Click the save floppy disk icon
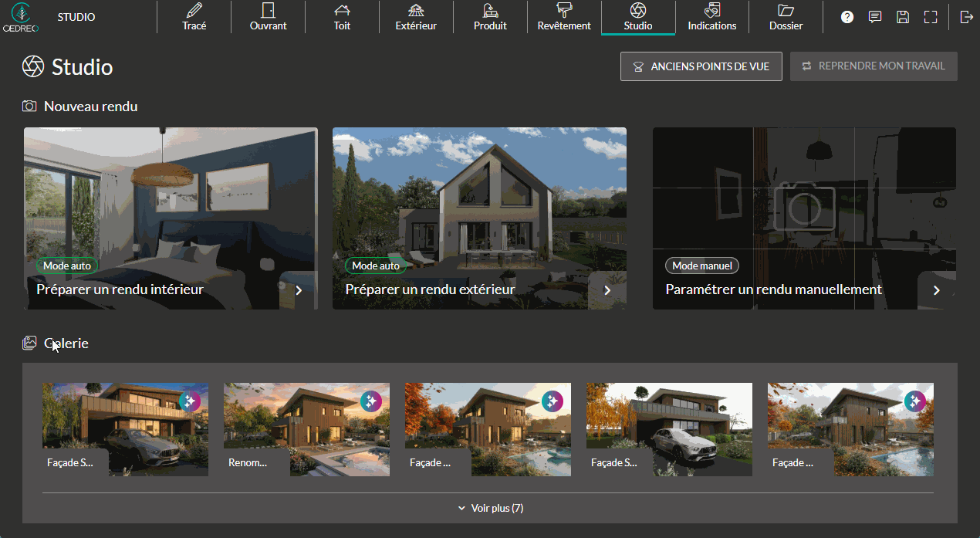The width and height of the screenshot is (980, 538). 903,17
